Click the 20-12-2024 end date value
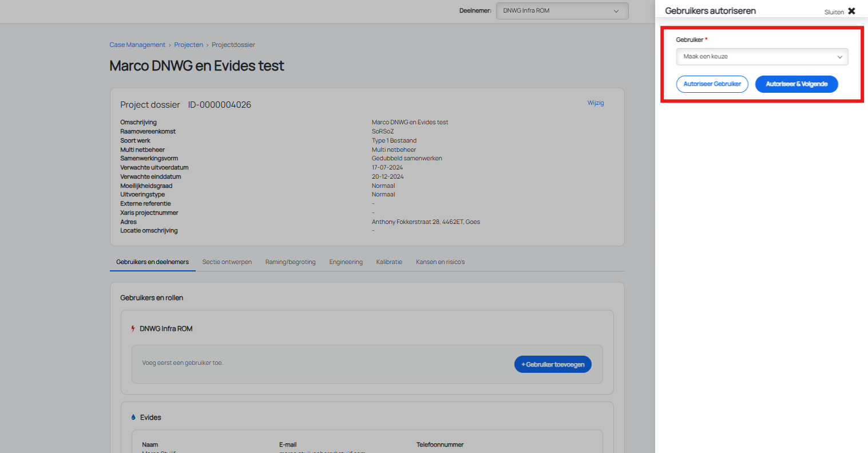 point(388,177)
